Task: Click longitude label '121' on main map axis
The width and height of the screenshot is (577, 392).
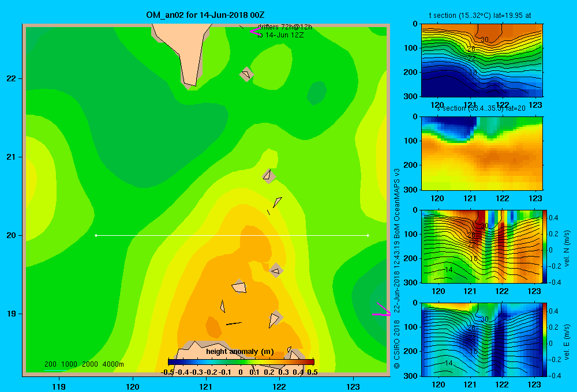Action: click(x=206, y=386)
